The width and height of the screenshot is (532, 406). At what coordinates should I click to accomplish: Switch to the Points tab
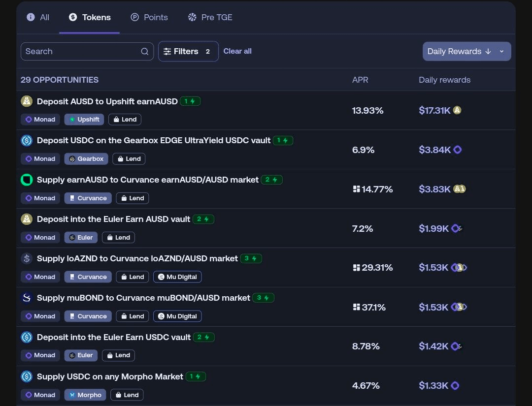[x=149, y=17]
